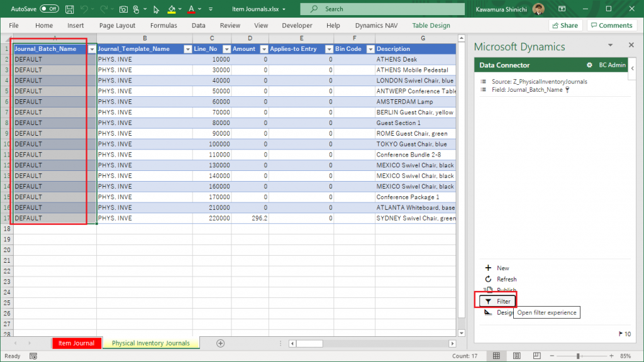This screenshot has width=644, height=362.
Task: Click the flag icon with count 10
Action: pos(625,334)
